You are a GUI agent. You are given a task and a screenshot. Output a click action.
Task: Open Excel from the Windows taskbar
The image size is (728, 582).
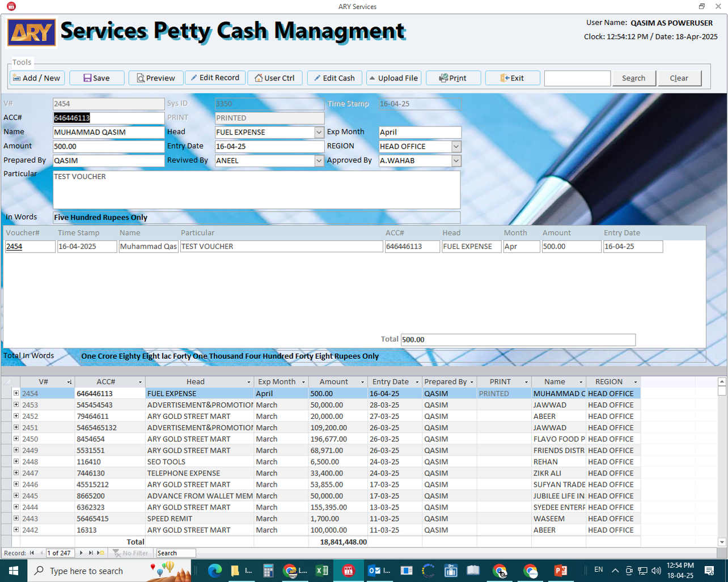coord(322,571)
